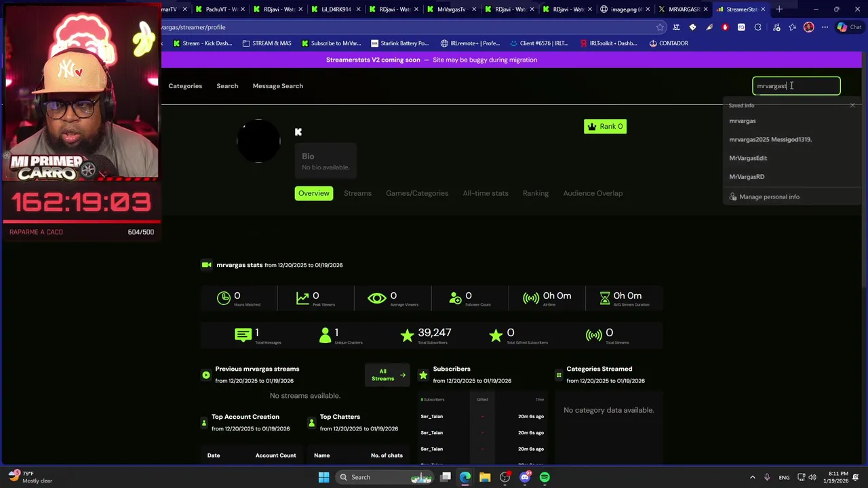Image resolution: width=868 pixels, height=488 pixels.
Task: Click the Kick logo next to profile picture
Action: [x=298, y=132]
